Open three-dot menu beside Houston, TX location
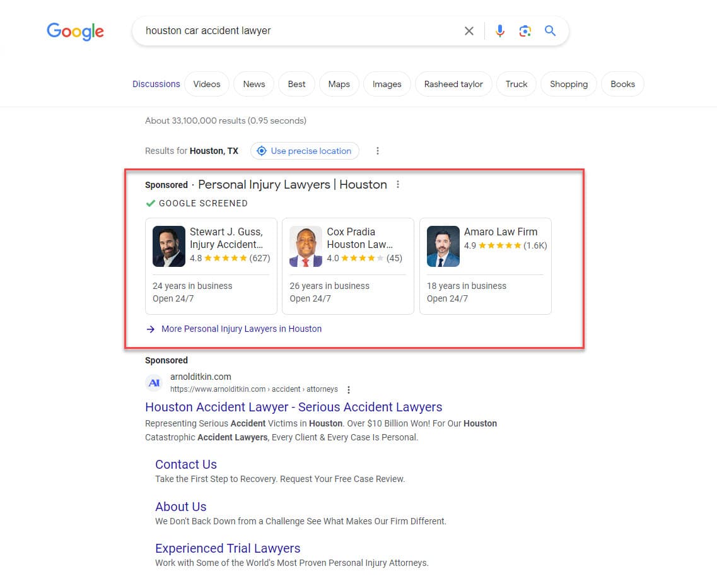The image size is (717, 588). 378,151
